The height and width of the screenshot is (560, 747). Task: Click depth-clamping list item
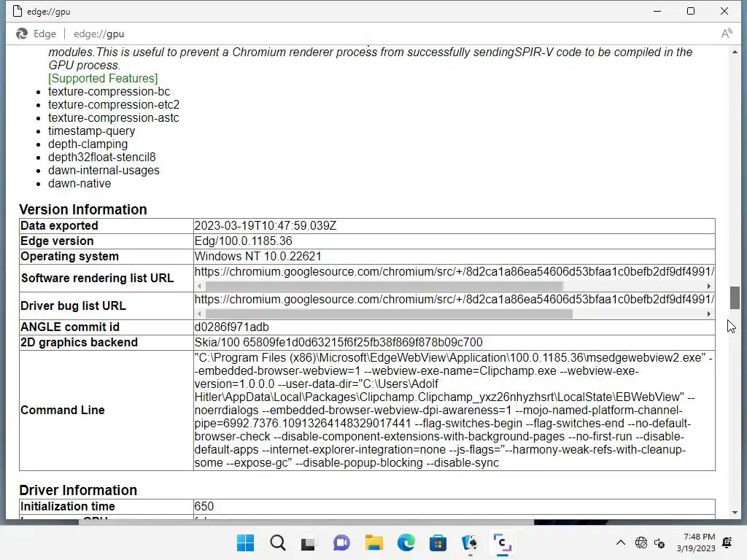click(x=88, y=144)
